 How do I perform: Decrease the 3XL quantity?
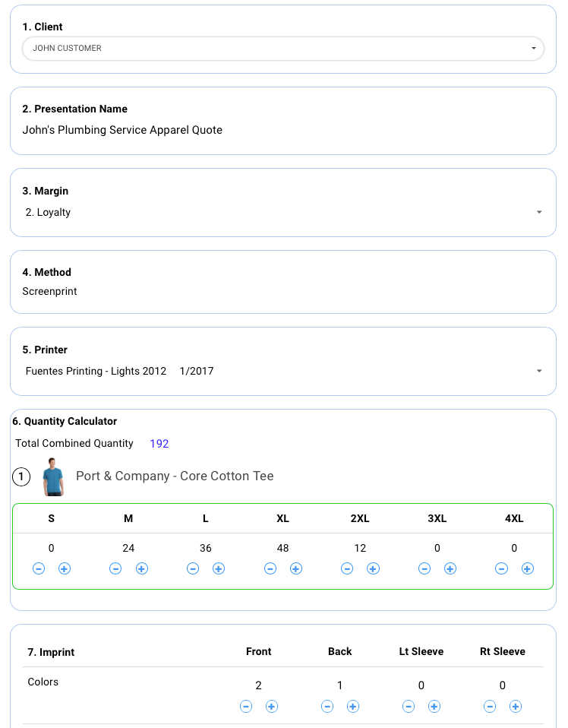(424, 568)
